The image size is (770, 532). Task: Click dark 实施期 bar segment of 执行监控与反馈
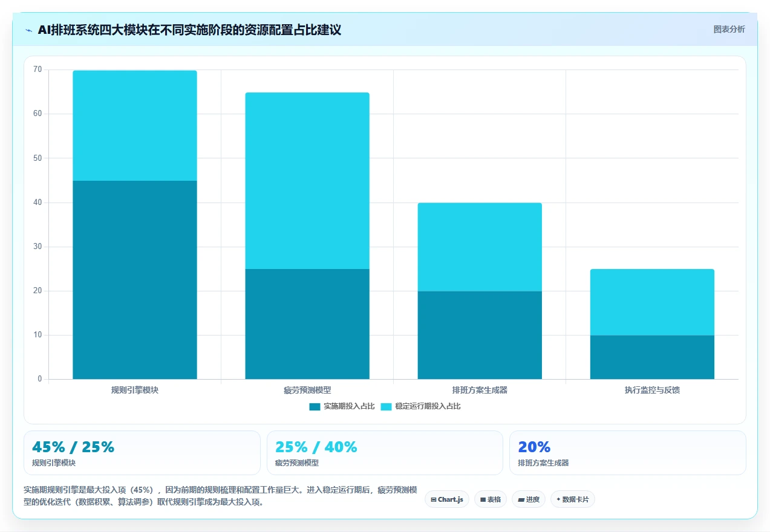(x=652, y=357)
